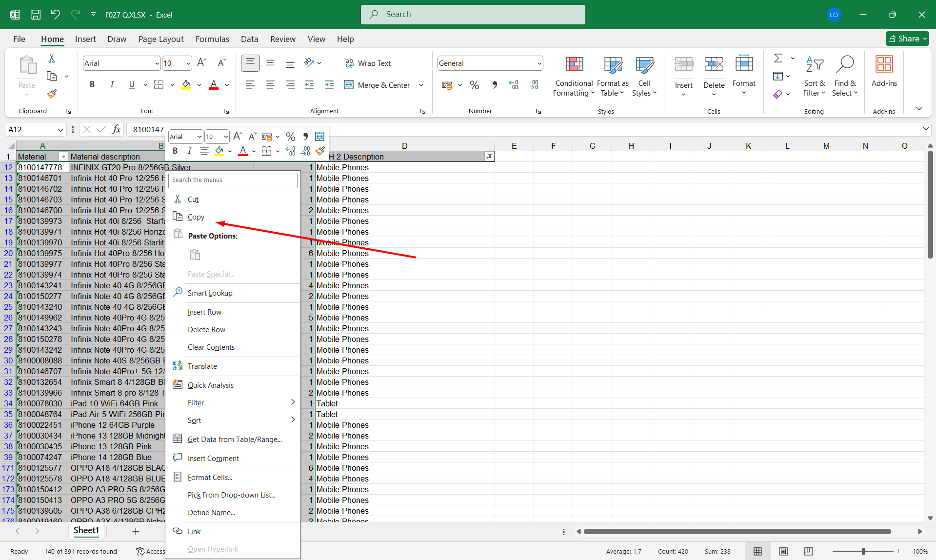Toggle Bold in the ribbon Font group
936x560 pixels.
pos(92,85)
